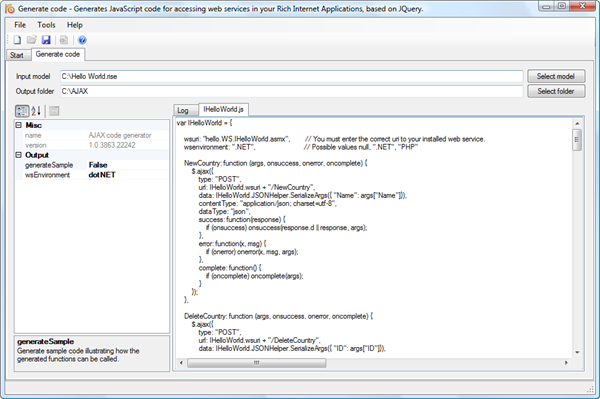Click the Select model button
Viewport: 600px width, 399px height.
(556, 76)
